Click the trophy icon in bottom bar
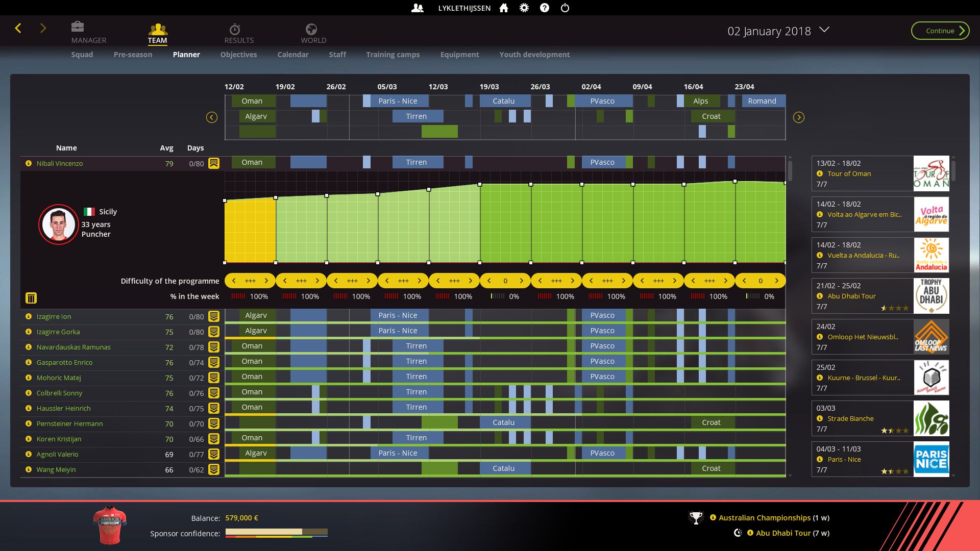 [x=696, y=518]
